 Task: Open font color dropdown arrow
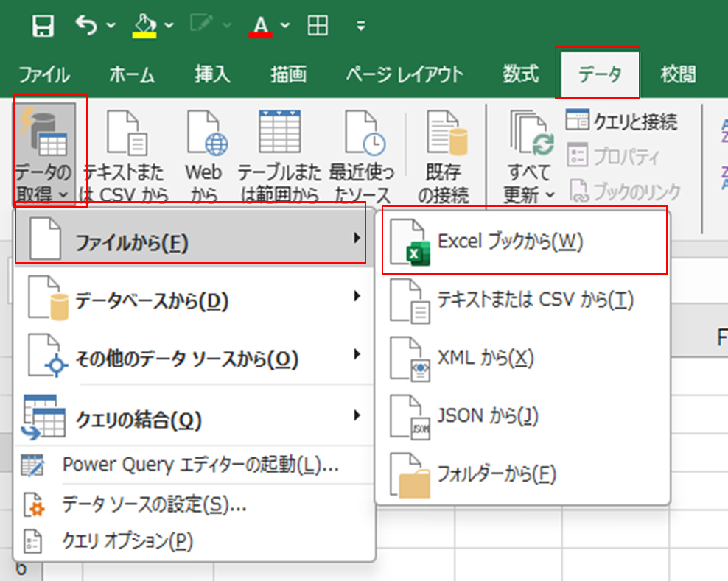click(x=285, y=26)
